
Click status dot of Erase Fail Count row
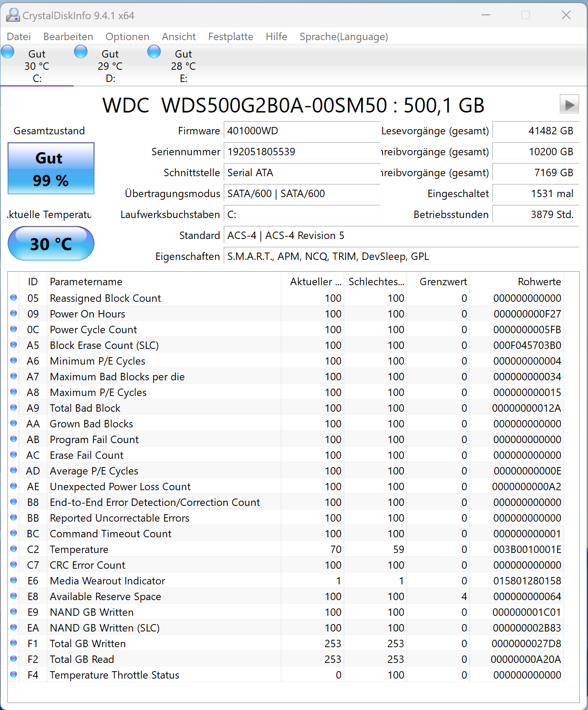tap(14, 454)
